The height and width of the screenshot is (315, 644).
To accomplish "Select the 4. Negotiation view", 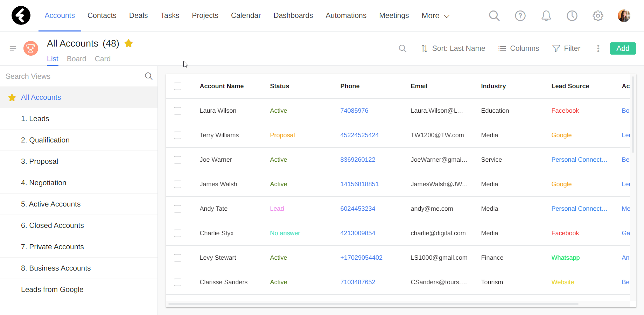I will (79, 183).
